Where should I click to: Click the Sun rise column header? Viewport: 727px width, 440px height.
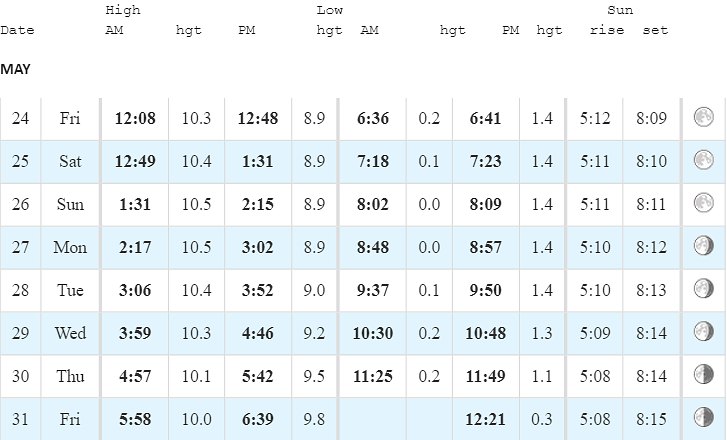[x=607, y=31]
